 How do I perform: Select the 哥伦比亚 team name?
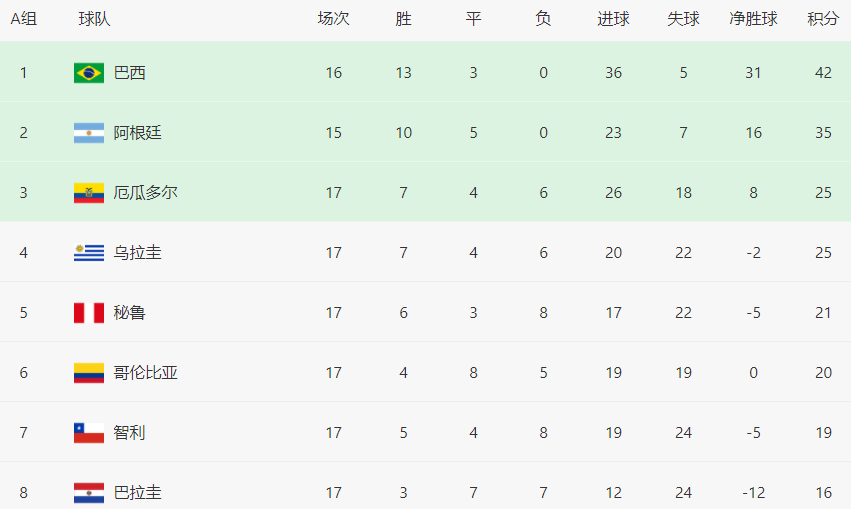(x=145, y=373)
